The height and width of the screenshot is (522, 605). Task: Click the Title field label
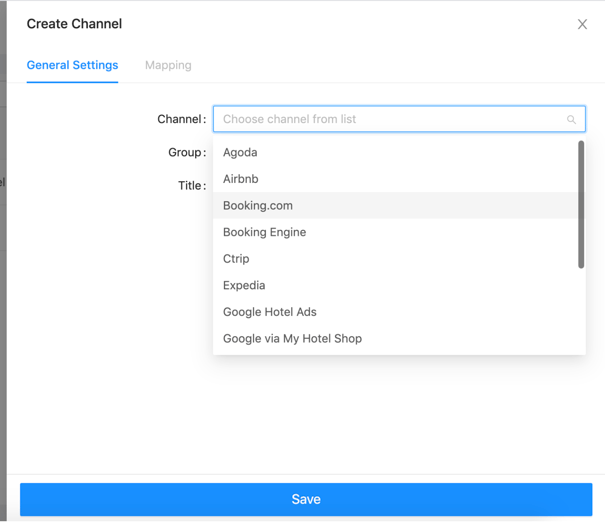point(192,186)
